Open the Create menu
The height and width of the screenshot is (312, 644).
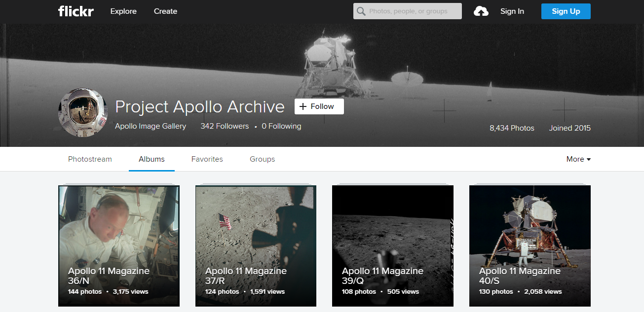(x=165, y=11)
